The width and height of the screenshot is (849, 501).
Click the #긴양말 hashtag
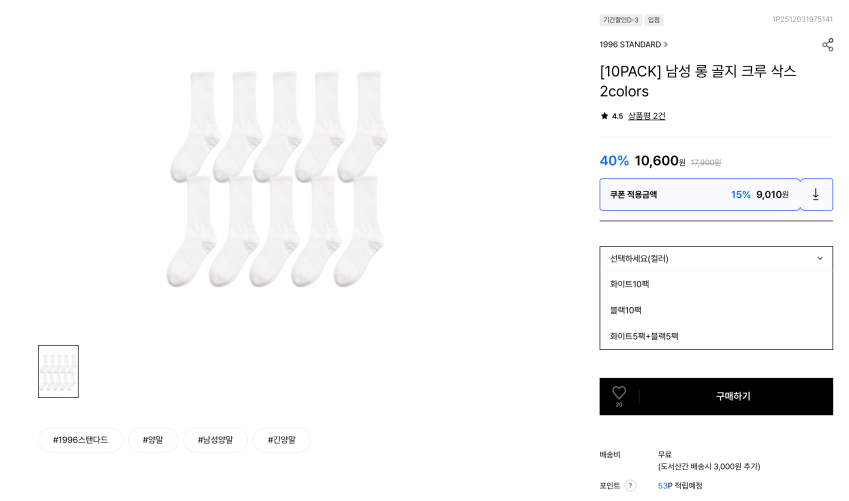[281, 440]
